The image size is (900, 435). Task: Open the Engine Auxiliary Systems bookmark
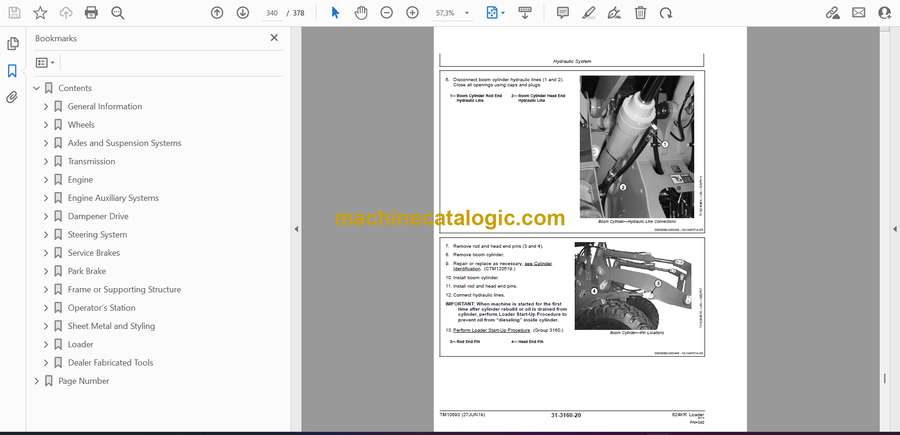point(113,198)
